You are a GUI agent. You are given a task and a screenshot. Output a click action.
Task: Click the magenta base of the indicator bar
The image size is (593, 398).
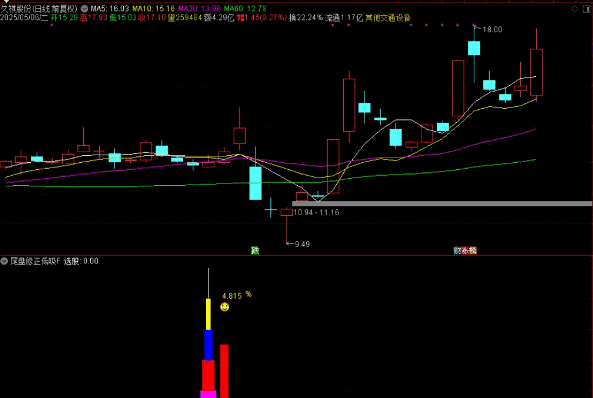pos(208,394)
